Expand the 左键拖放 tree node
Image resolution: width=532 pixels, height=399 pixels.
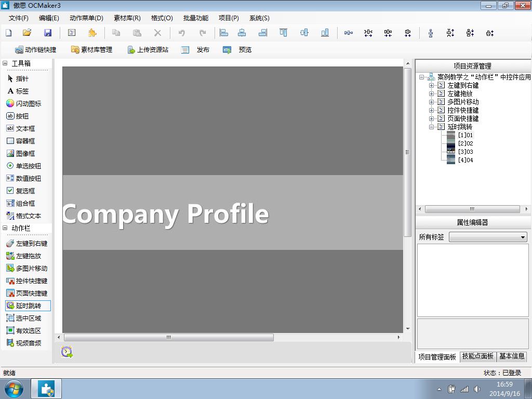coord(431,94)
